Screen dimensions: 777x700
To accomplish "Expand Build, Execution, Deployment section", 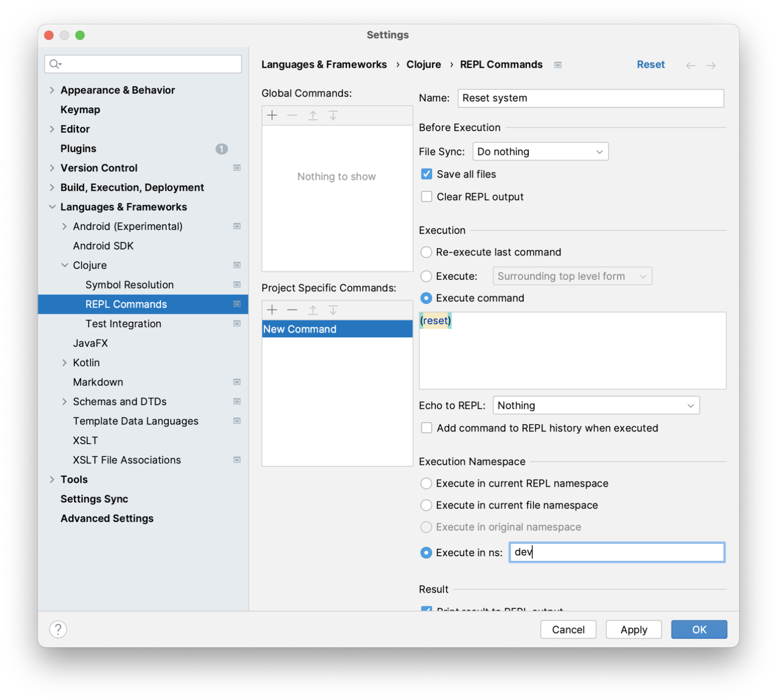I will [x=52, y=187].
